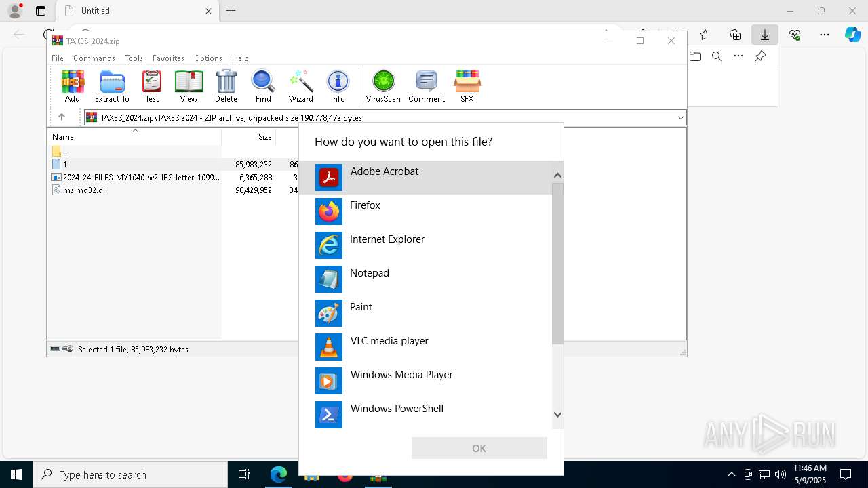
Task: Go up one folder with arrow icon
Action: [x=61, y=117]
